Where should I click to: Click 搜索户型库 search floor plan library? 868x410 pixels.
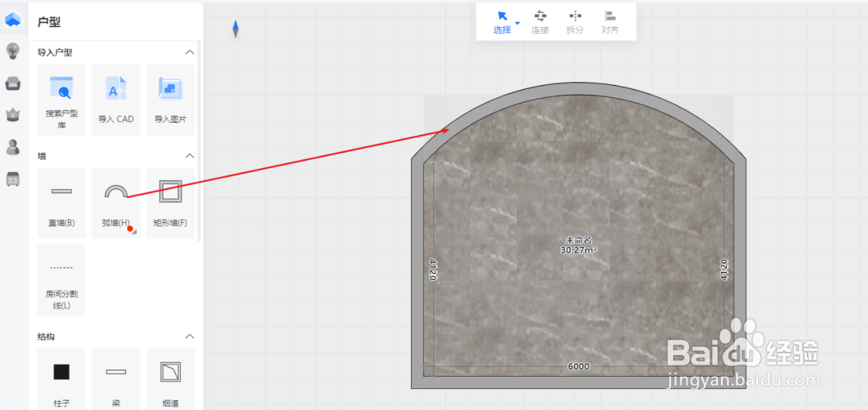(62, 100)
